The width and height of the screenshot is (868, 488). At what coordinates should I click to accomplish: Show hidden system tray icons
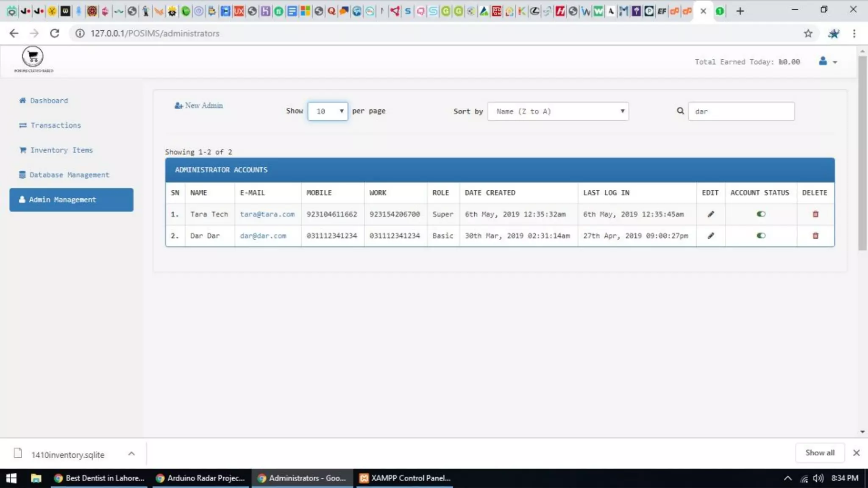pyautogui.click(x=787, y=478)
